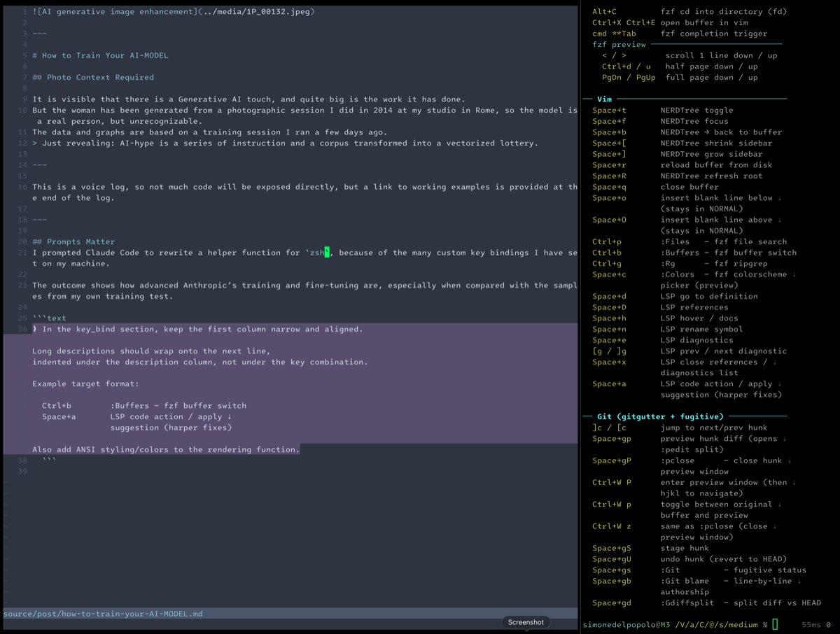Click the "Space+R" NERDTree refresh root row
The width and height of the screenshot is (840, 634).
tap(678, 176)
